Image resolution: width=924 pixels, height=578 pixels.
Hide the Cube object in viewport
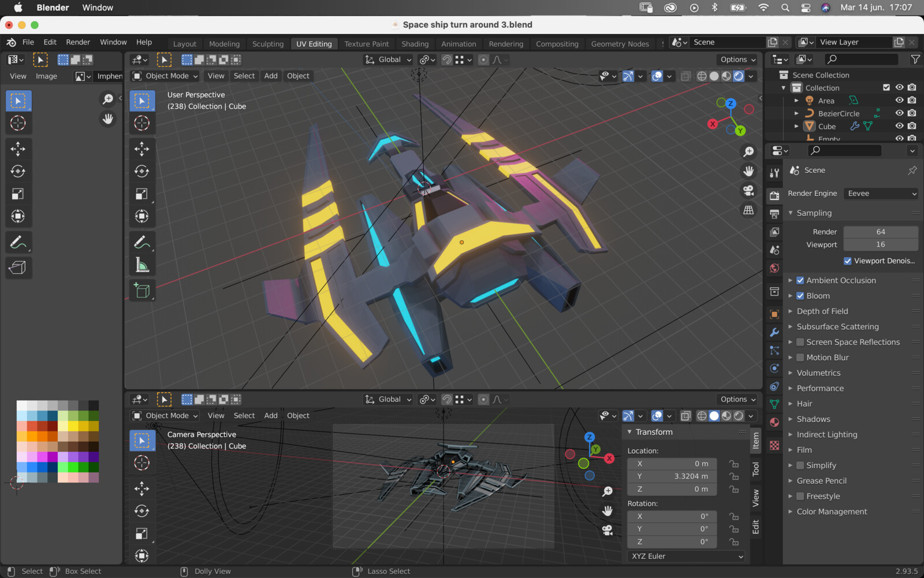point(899,126)
